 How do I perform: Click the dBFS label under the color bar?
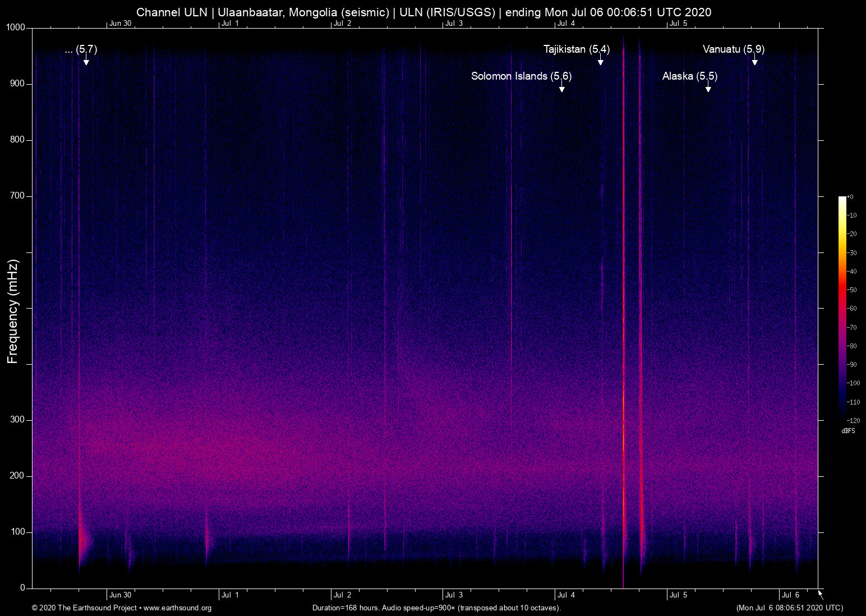tap(849, 431)
